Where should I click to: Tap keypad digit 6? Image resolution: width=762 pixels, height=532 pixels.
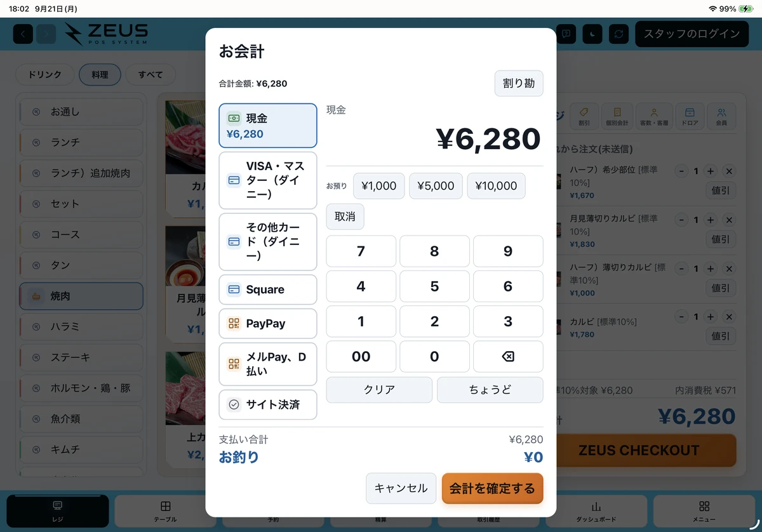click(x=508, y=286)
